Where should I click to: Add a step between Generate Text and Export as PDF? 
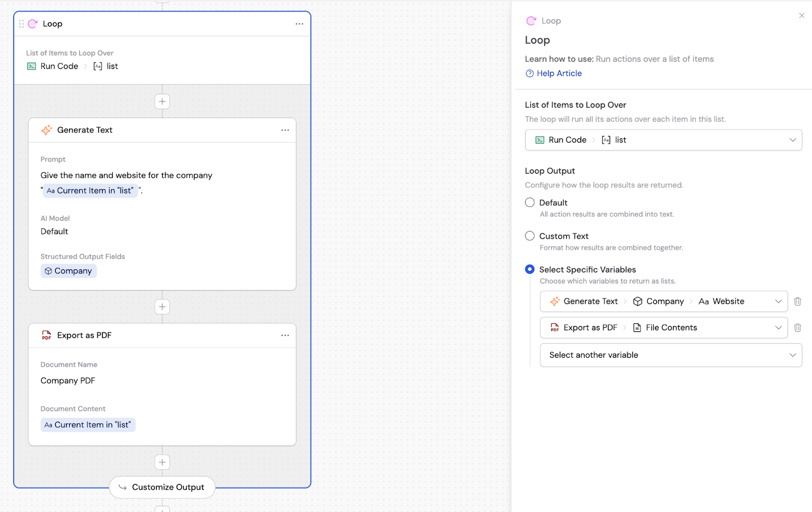[x=162, y=306]
